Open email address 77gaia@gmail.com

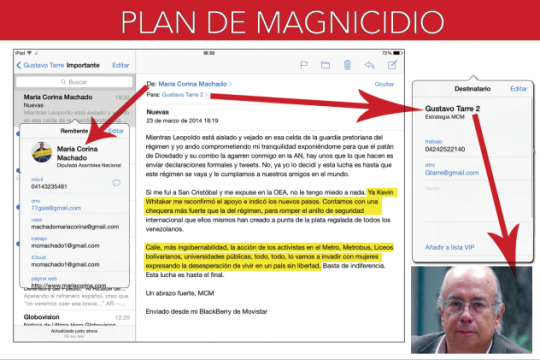click(x=56, y=208)
